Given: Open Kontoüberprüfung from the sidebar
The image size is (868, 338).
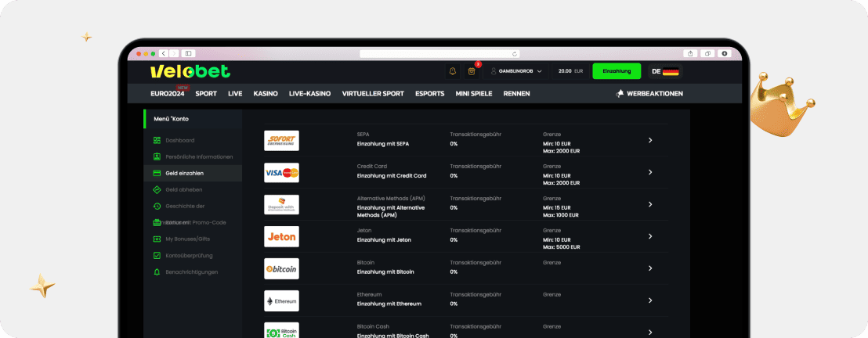Looking at the screenshot, I should [x=189, y=255].
